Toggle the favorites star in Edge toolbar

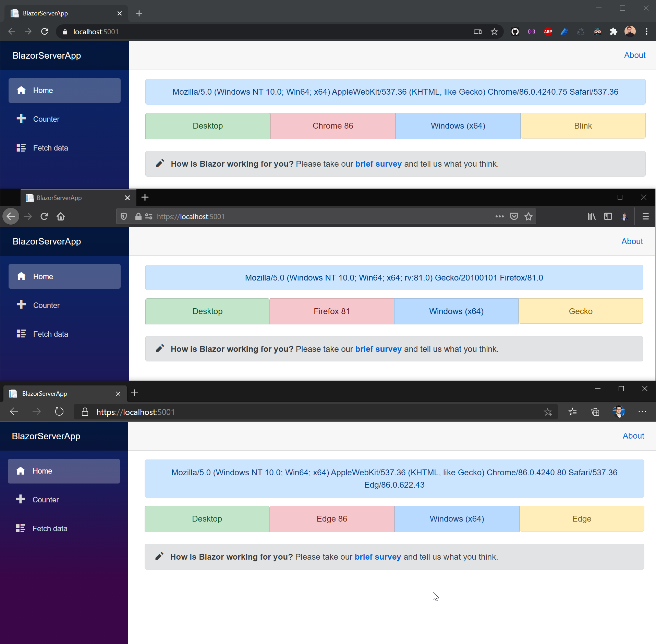(548, 412)
